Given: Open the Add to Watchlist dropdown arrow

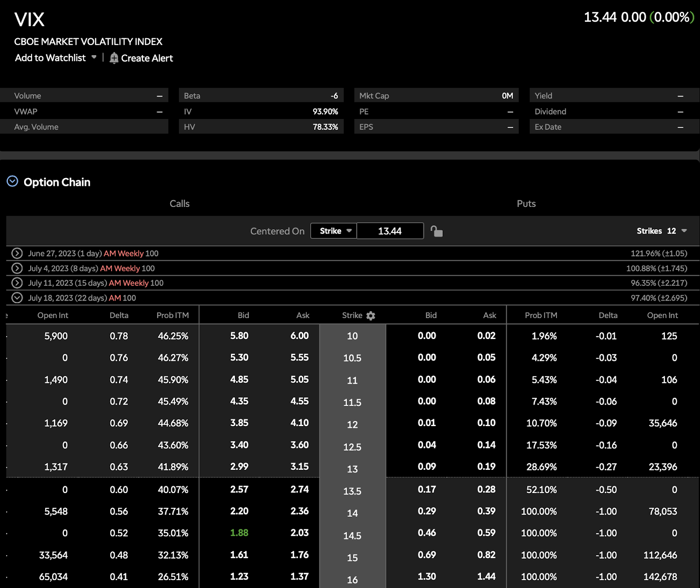Looking at the screenshot, I should [94, 57].
